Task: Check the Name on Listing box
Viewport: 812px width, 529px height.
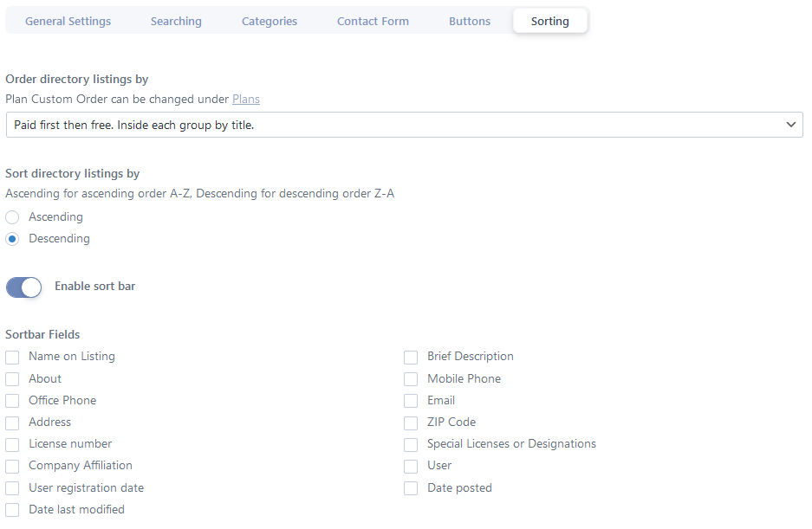Action: pos(12,358)
